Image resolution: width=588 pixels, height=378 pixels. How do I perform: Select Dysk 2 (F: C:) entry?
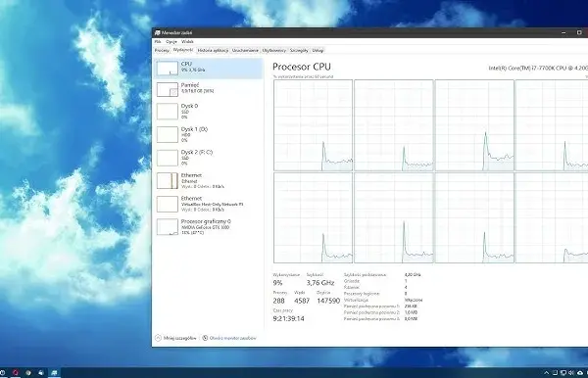pyautogui.click(x=208, y=158)
